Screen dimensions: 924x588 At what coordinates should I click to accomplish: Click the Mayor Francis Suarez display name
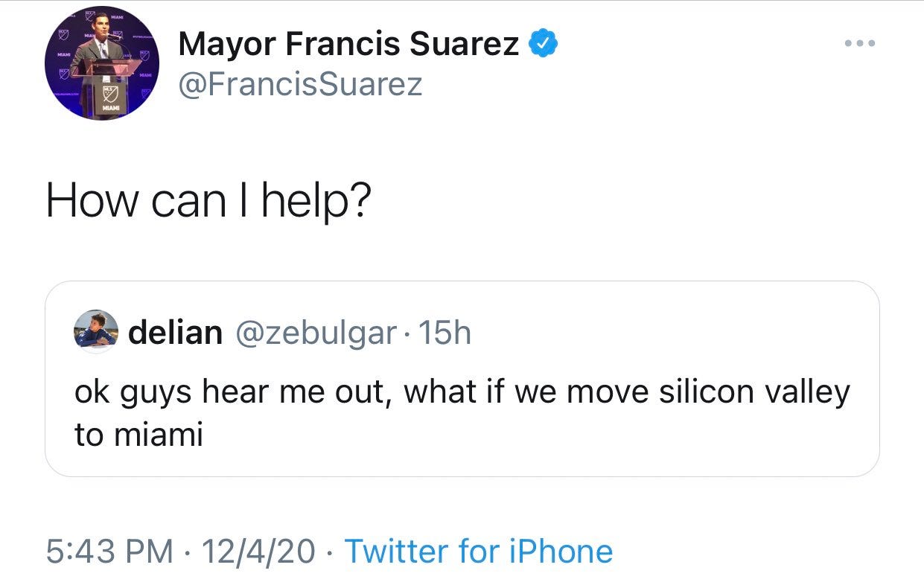pos(349,47)
